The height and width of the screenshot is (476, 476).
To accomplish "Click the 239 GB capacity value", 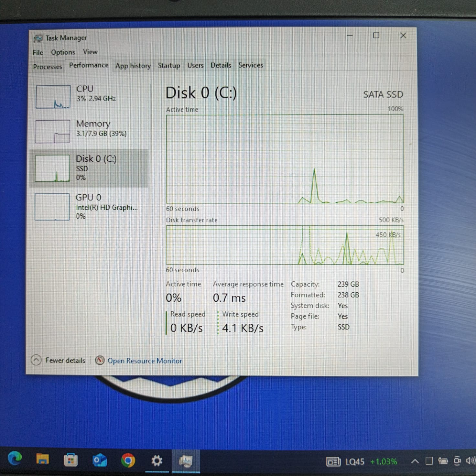I will pyautogui.click(x=348, y=284).
